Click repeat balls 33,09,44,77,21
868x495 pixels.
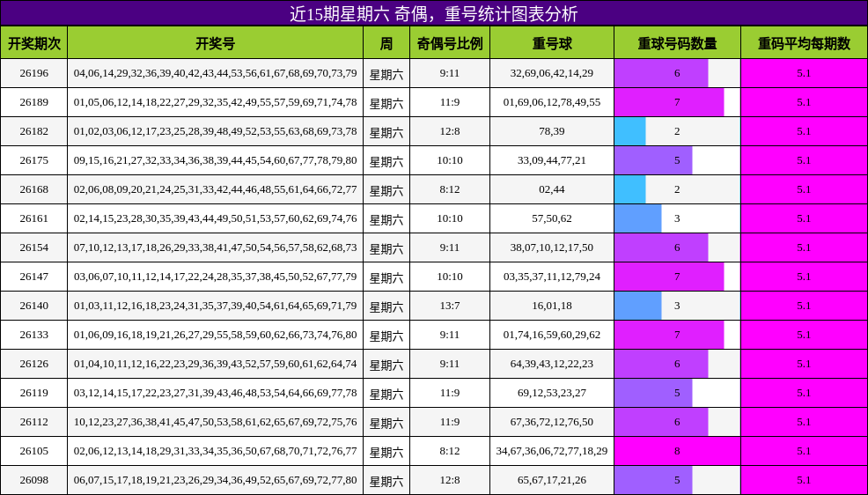552,160
